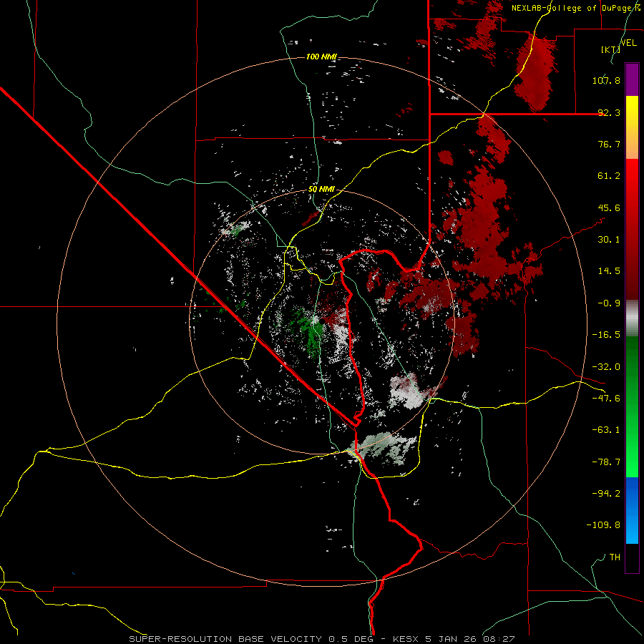Select the -32.0 scale value

click(x=606, y=367)
